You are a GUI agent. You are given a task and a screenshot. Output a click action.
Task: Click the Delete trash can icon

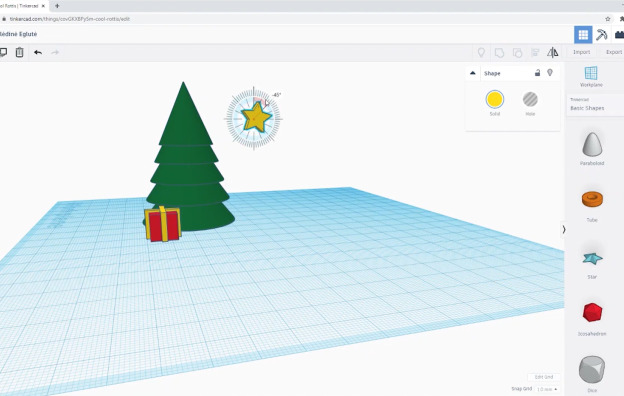(19, 52)
